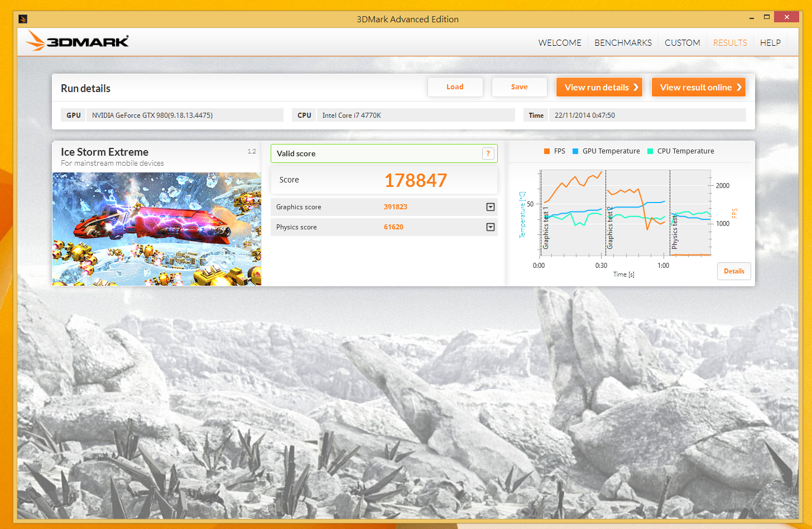This screenshot has height=529, width=812.
Task: Select the RESULTS tab
Action: tap(730, 42)
